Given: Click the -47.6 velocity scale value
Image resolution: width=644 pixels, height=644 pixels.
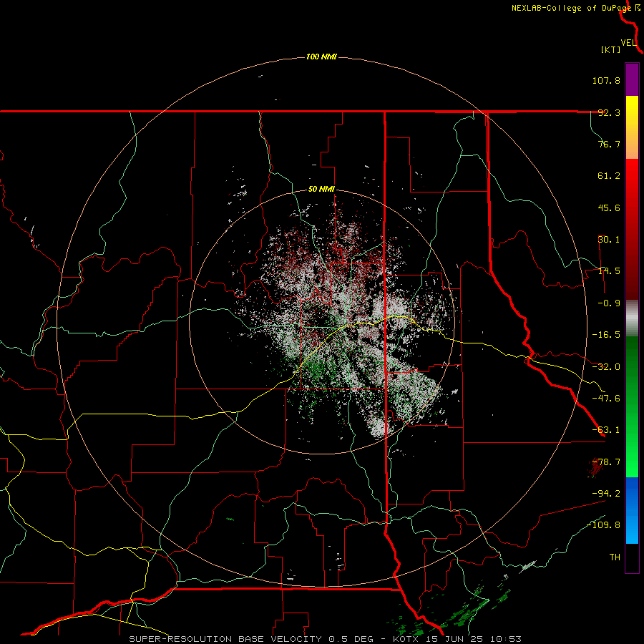Looking at the screenshot, I should tap(606, 399).
